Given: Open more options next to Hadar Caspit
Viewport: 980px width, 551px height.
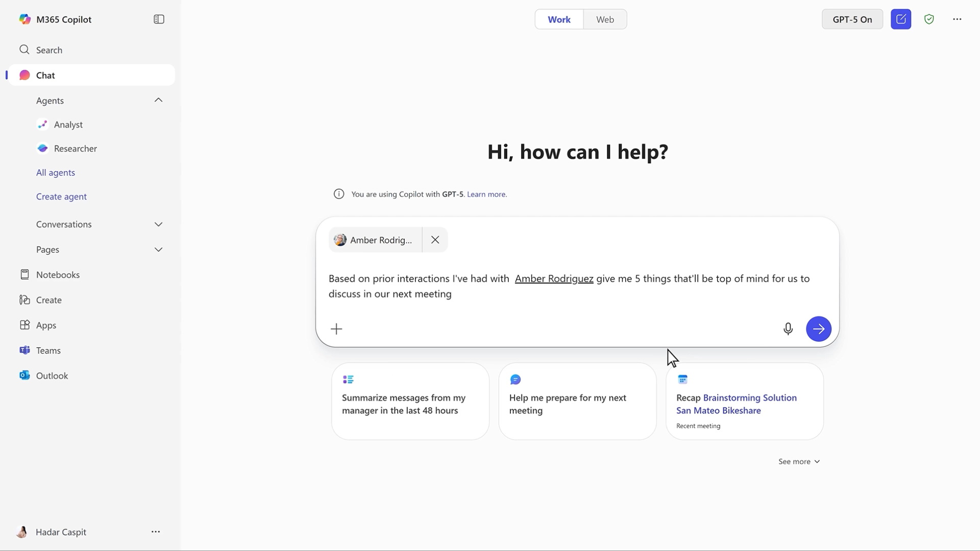Looking at the screenshot, I should (156, 532).
